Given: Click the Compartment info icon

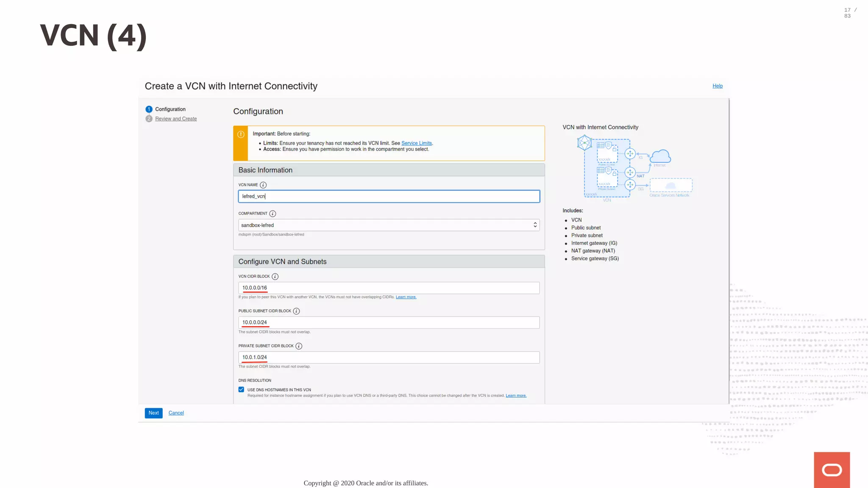Looking at the screenshot, I should click(x=273, y=214).
